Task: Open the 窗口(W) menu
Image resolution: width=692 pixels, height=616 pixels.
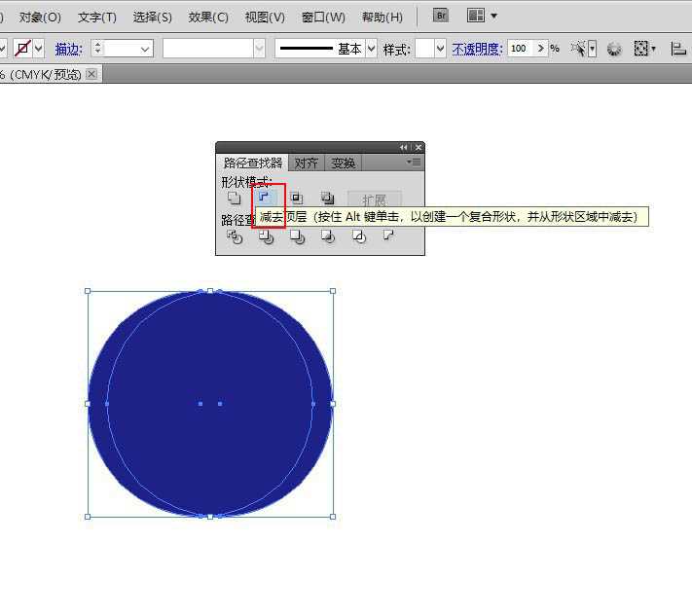Action: tap(323, 18)
